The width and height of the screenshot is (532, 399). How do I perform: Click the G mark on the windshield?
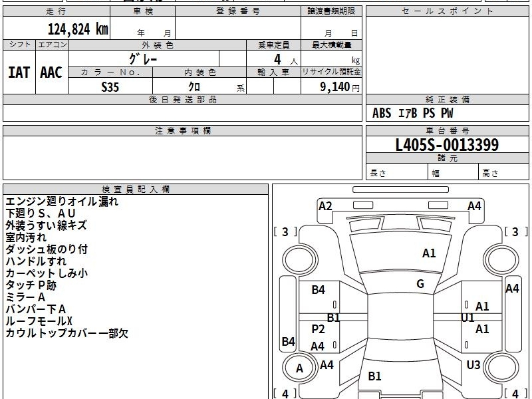point(420,284)
